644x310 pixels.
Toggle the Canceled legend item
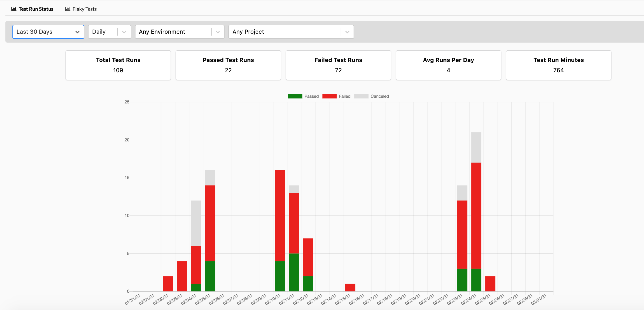point(379,96)
